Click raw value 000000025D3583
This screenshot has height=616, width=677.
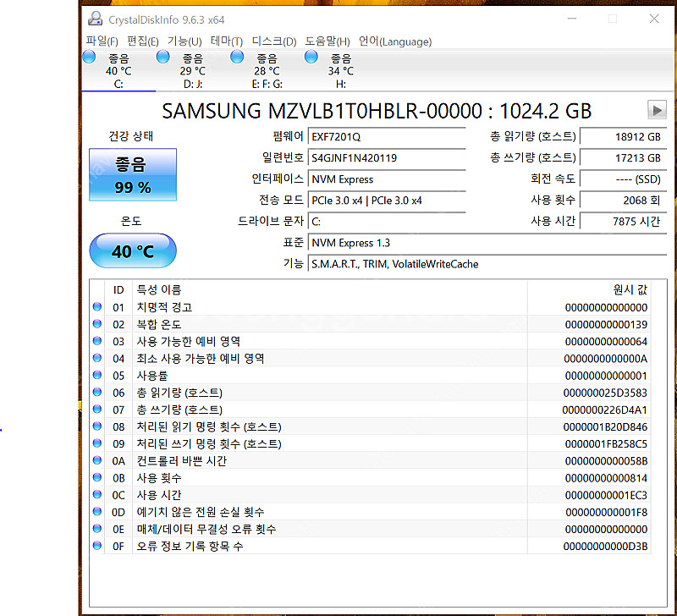[605, 393]
